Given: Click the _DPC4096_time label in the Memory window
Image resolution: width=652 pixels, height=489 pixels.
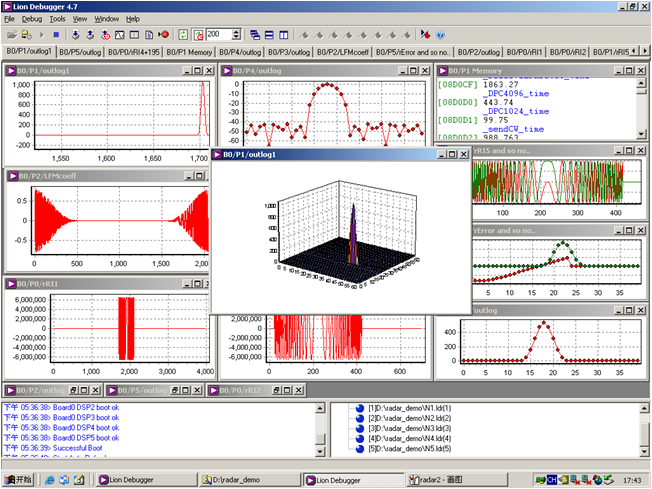Looking at the screenshot, I should click(x=515, y=94).
